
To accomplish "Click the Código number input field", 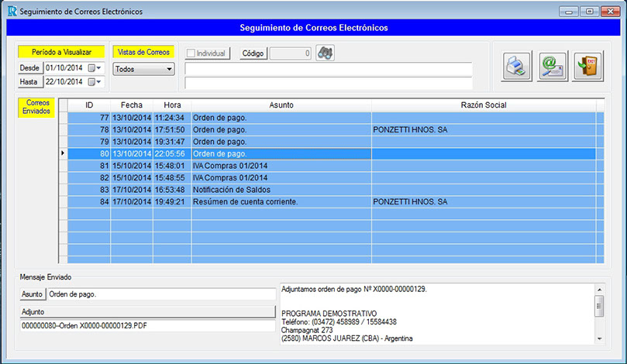I will (291, 53).
